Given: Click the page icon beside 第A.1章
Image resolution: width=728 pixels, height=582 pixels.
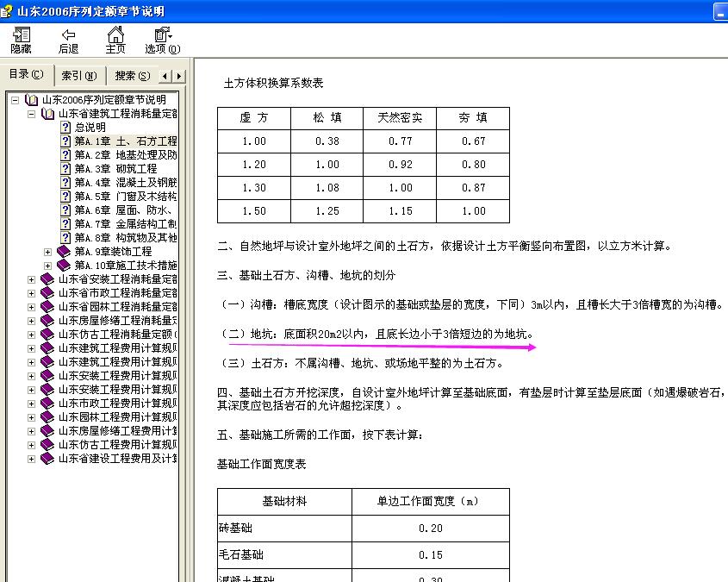Looking at the screenshot, I should (x=66, y=141).
